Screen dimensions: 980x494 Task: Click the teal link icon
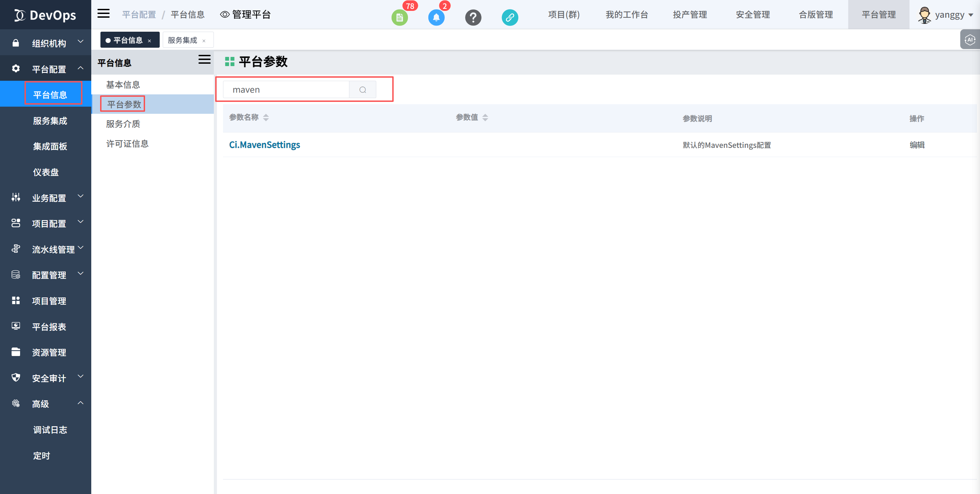509,17
